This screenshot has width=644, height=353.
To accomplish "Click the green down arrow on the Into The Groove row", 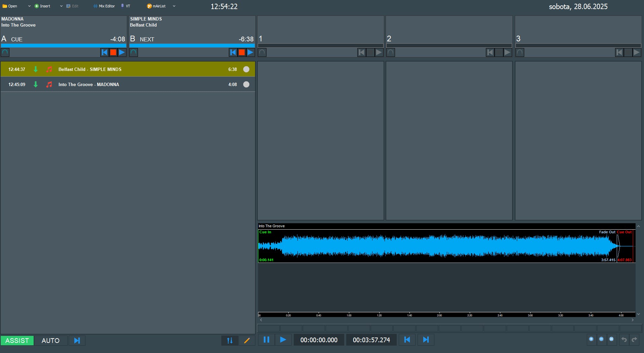I will 36,84.
